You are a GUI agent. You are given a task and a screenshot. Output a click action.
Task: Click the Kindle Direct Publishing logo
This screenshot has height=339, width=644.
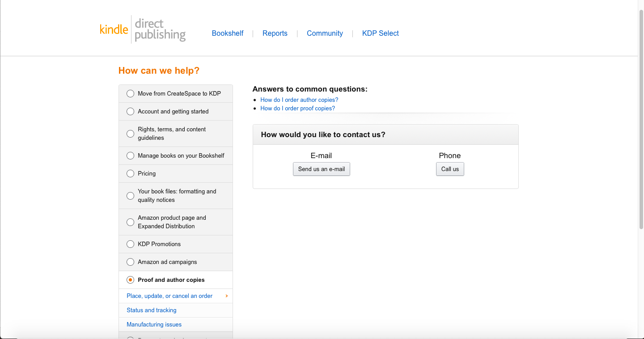click(x=142, y=29)
